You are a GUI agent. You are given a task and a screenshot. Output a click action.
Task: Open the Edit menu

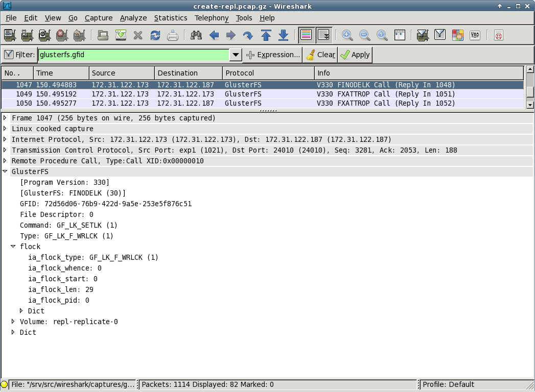click(31, 18)
